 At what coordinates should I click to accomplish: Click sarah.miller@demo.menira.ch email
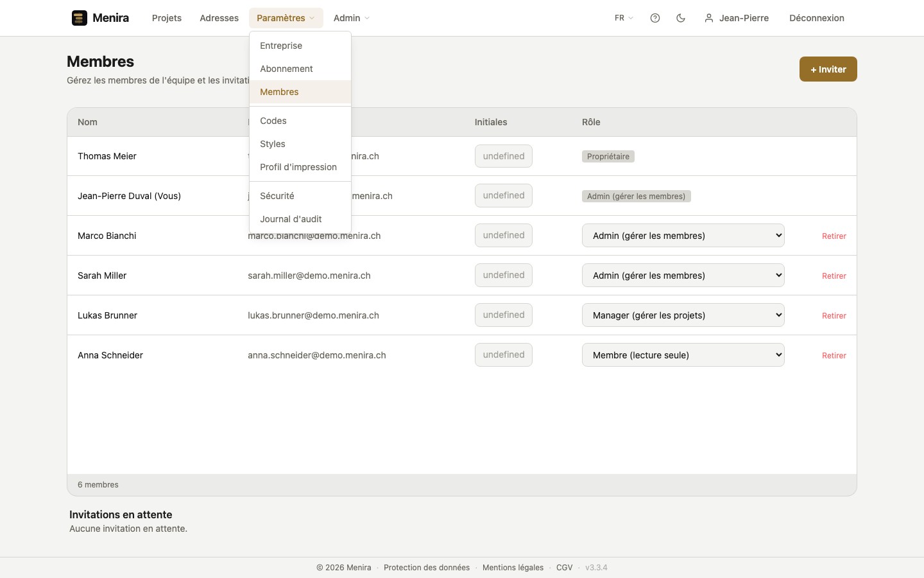coord(309,276)
